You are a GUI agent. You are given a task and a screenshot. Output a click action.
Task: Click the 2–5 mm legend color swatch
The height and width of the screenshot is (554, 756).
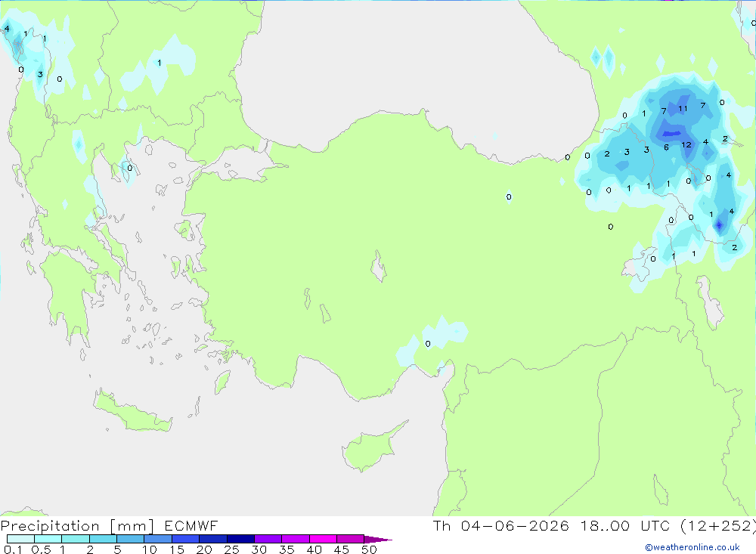click(x=103, y=539)
